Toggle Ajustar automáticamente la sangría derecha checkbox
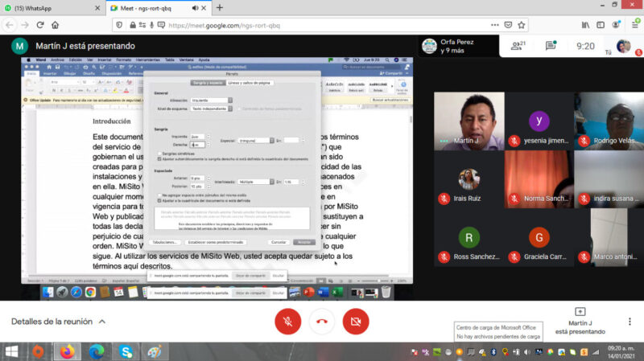The width and height of the screenshot is (644, 361). pos(159,158)
